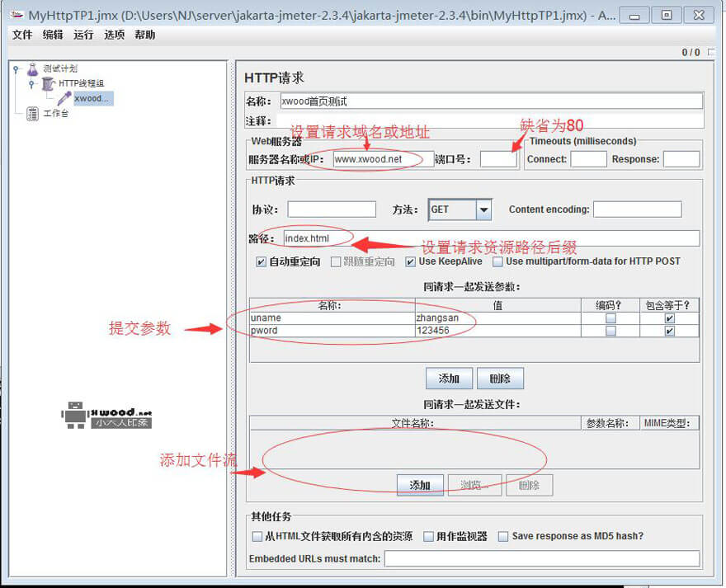The width and height of the screenshot is (726, 588).
Task: Click the status square beside the 0/0 counter
Action: 712,52
